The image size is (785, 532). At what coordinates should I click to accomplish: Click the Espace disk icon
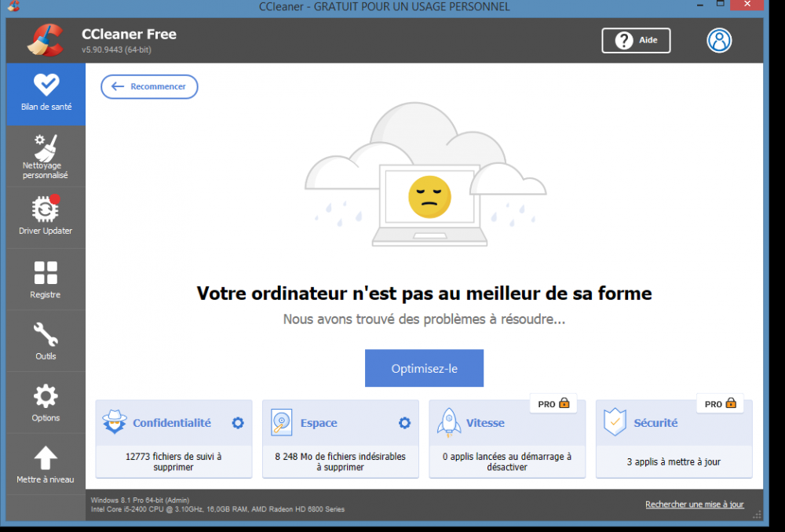coord(281,422)
